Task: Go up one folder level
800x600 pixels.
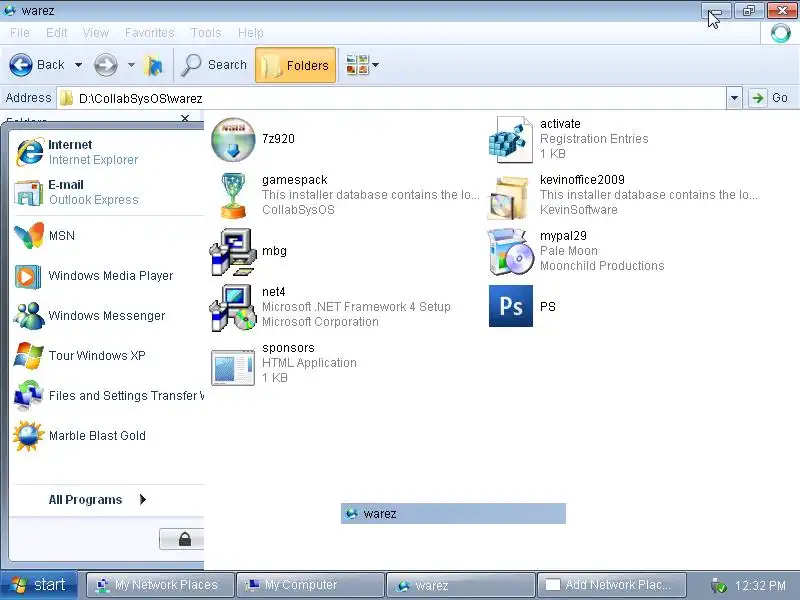Action: click(153, 65)
